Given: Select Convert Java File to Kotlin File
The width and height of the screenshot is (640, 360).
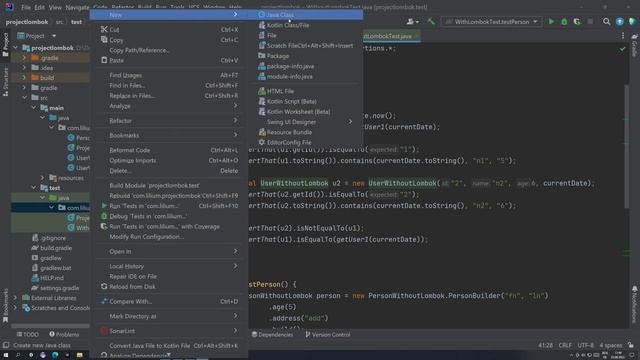Looking at the screenshot, I should (169, 346).
